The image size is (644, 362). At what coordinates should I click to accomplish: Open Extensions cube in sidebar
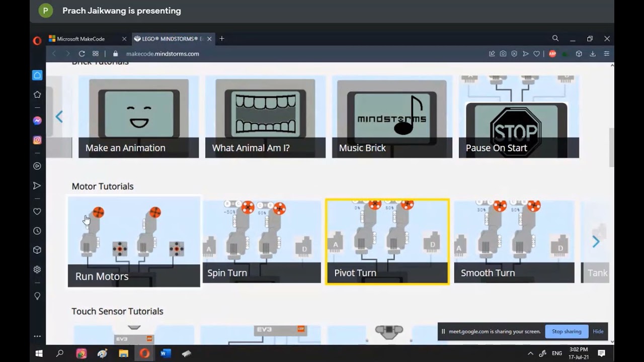pyautogui.click(x=37, y=250)
